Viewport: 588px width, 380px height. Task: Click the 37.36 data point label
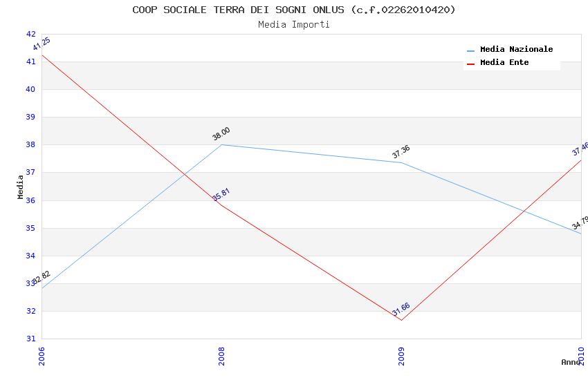(x=401, y=152)
